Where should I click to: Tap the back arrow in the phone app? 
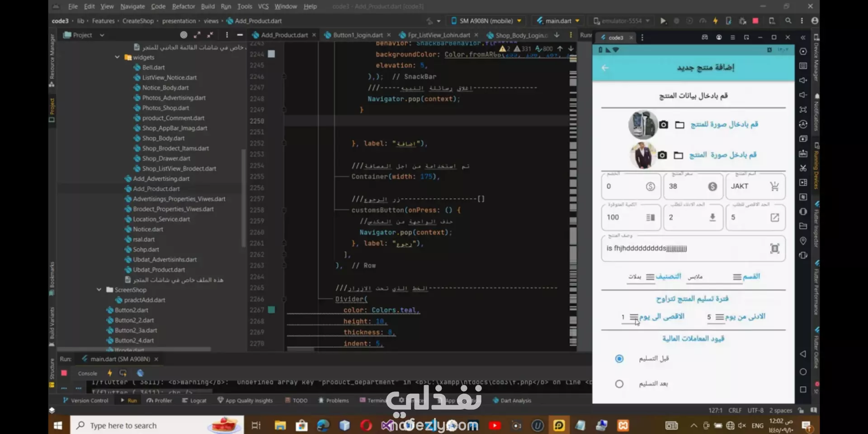click(605, 68)
